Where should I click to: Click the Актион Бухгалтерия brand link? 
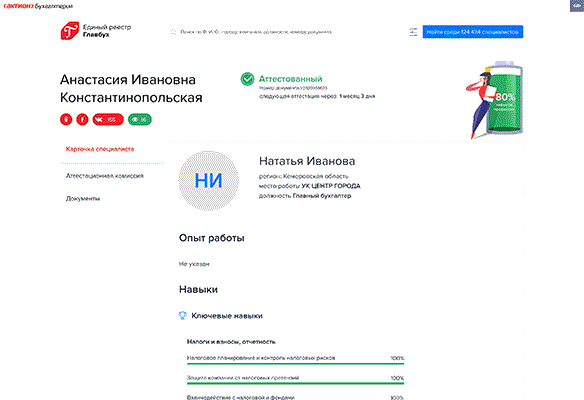[x=38, y=6]
